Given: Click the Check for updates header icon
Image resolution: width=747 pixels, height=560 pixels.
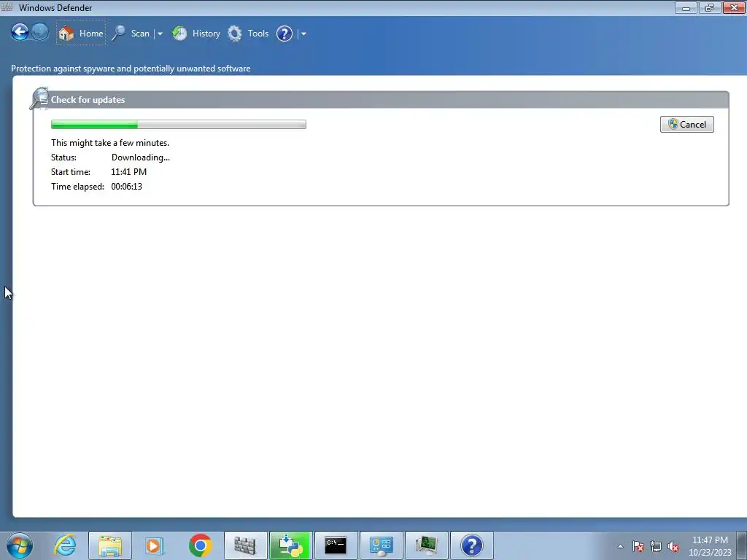Looking at the screenshot, I should pos(39,98).
